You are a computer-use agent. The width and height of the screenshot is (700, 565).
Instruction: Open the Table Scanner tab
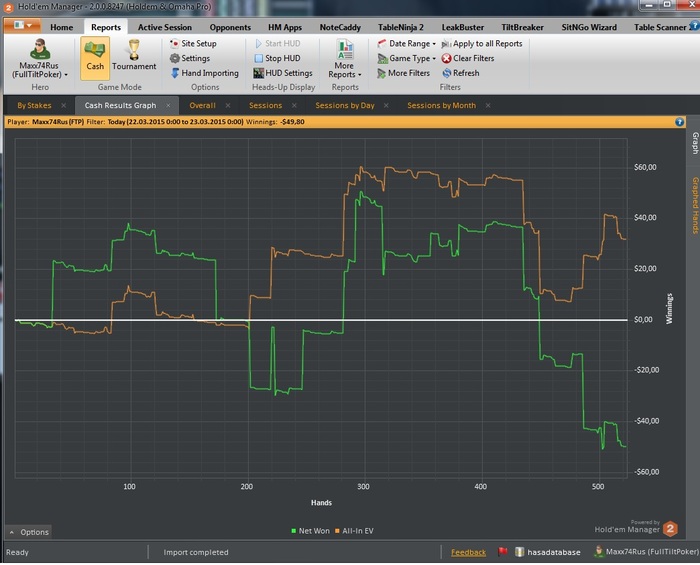[660, 27]
